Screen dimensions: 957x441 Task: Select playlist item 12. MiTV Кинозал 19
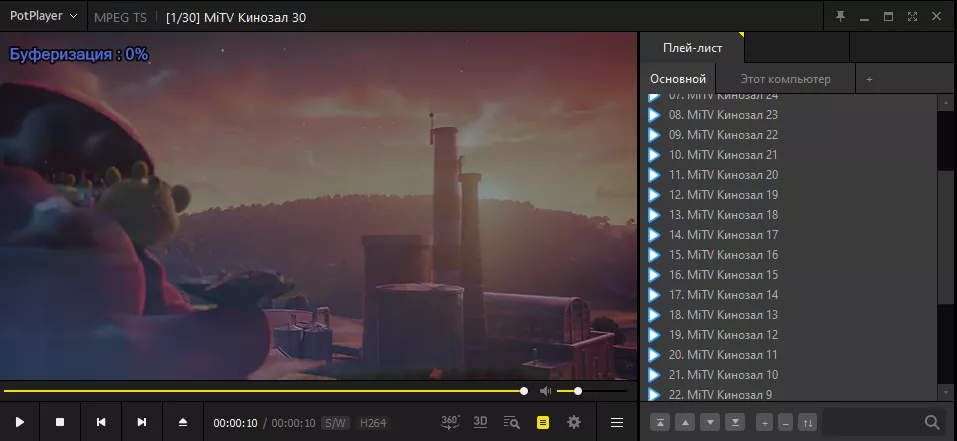pos(790,195)
